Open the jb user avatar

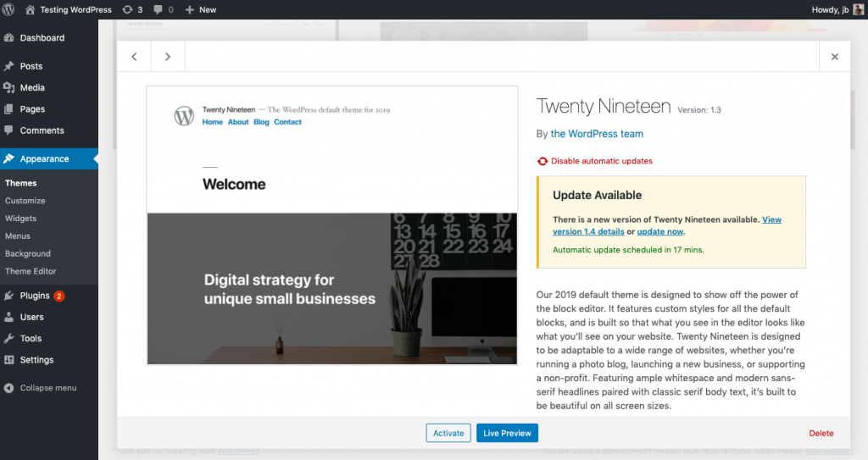(858, 9)
